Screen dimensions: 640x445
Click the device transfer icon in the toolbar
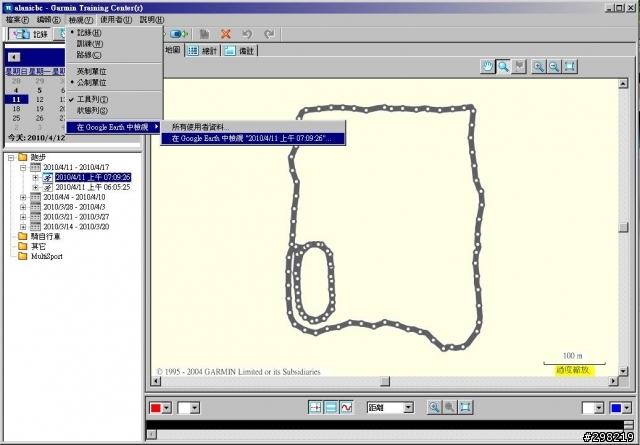click(x=179, y=34)
